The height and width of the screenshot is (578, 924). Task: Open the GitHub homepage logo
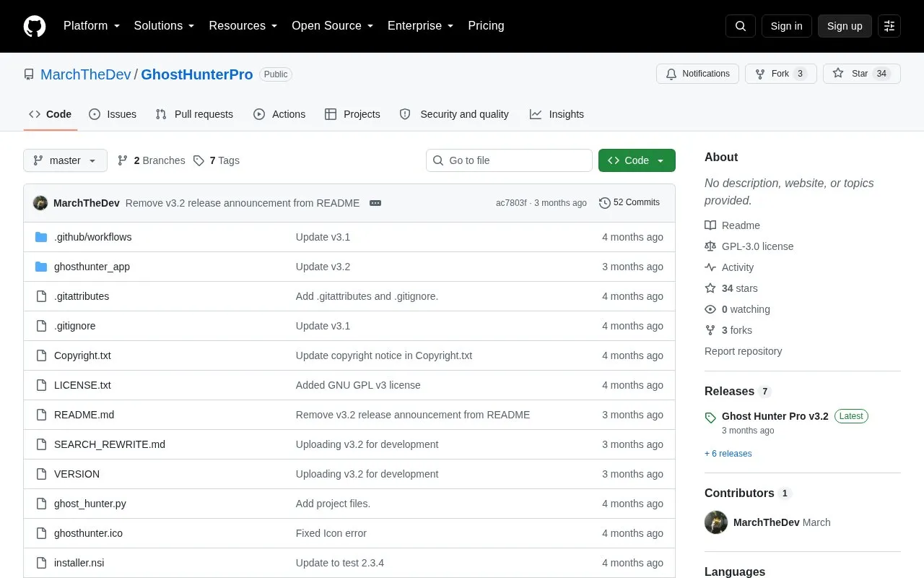(x=35, y=26)
